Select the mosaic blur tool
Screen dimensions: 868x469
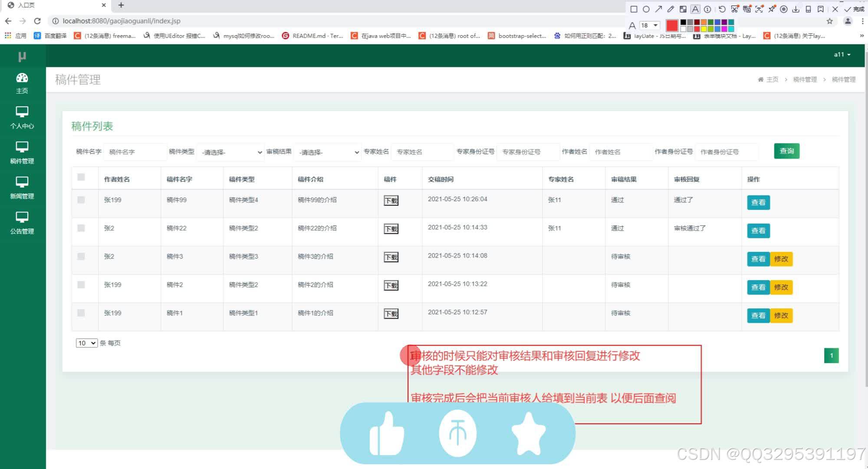(x=683, y=9)
